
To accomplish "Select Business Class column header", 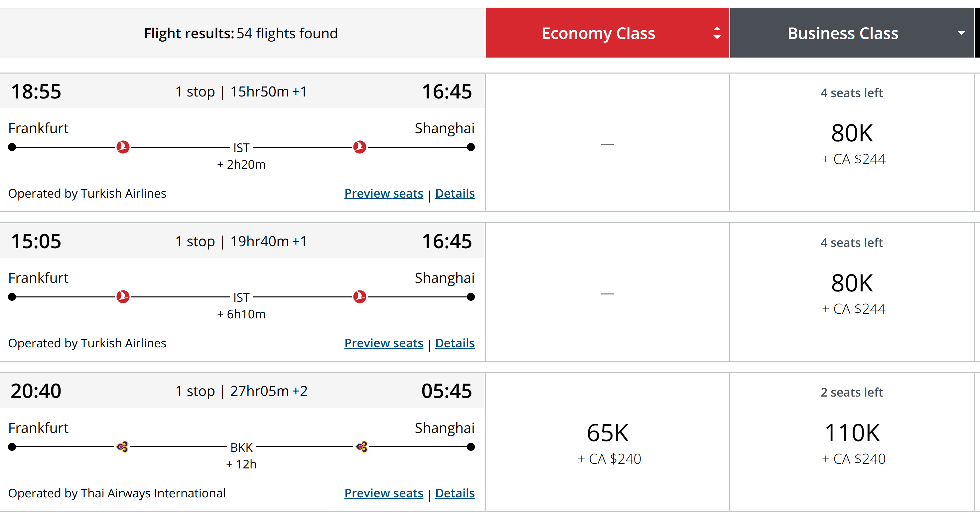I will [851, 33].
